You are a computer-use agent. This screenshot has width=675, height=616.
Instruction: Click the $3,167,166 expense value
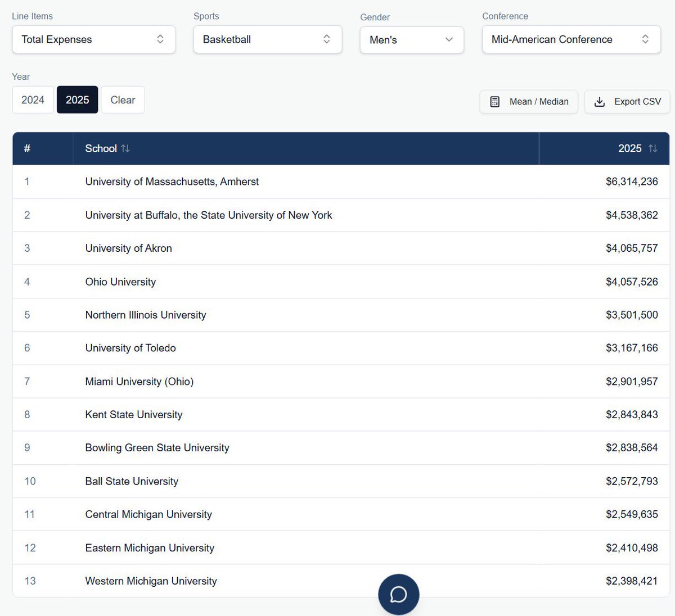(632, 348)
